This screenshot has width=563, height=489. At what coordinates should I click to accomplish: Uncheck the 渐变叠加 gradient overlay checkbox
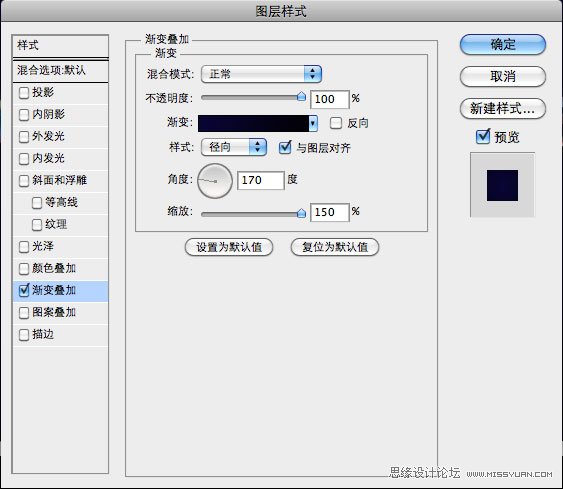pos(24,290)
